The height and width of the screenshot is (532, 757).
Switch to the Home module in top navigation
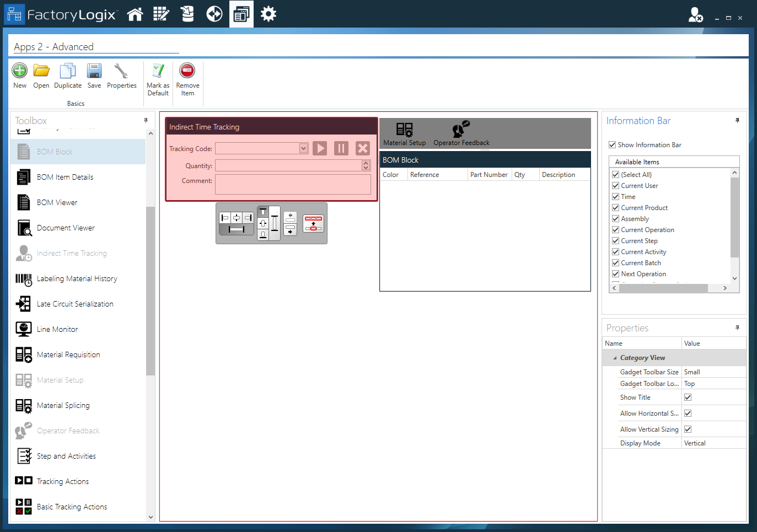click(x=135, y=14)
